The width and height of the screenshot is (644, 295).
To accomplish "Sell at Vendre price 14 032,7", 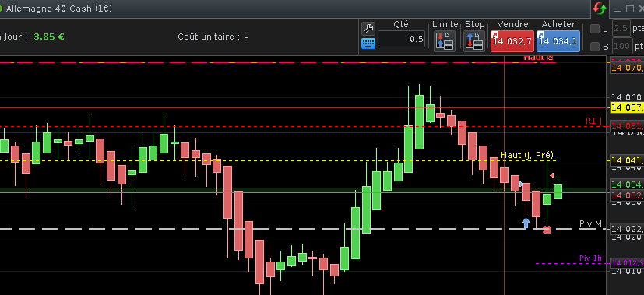I will click(x=512, y=41).
